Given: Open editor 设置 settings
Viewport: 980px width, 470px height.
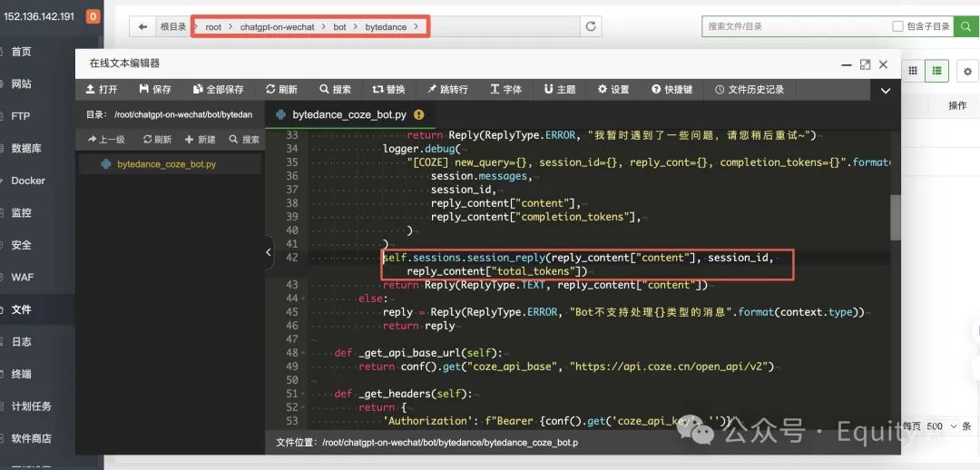Looking at the screenshot, I should click(613, 90).
